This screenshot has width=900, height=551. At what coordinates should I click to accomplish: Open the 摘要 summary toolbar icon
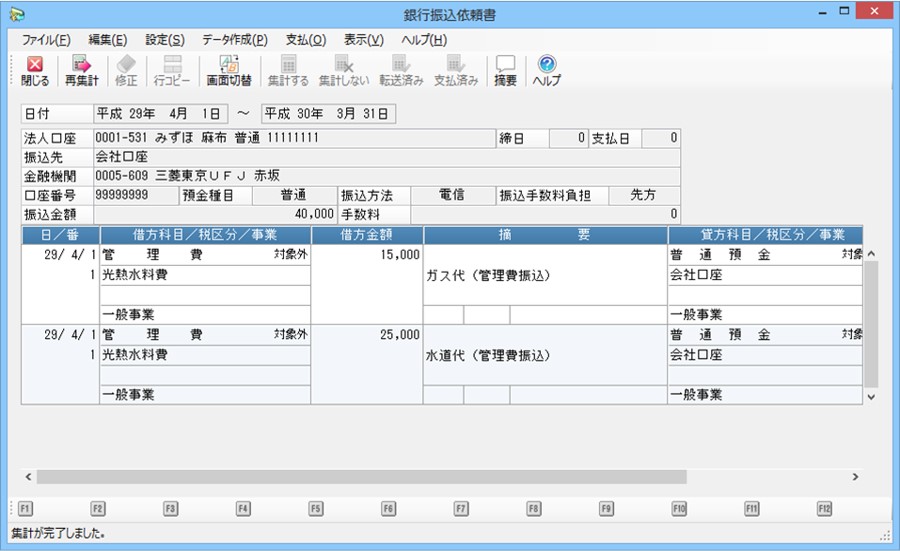[x=505, y=70]
